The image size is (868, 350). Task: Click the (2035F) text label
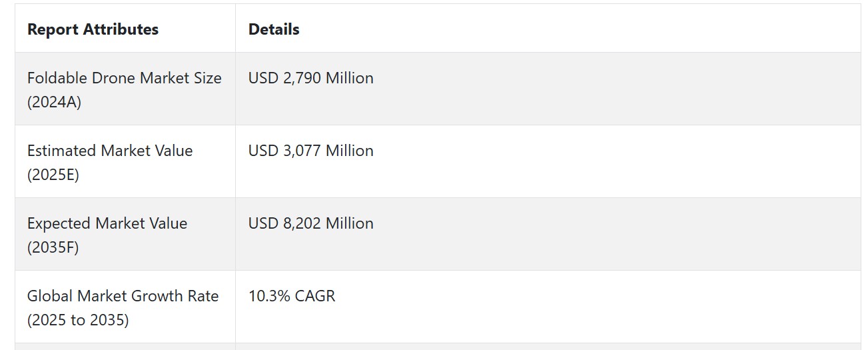tap(53, 248)
